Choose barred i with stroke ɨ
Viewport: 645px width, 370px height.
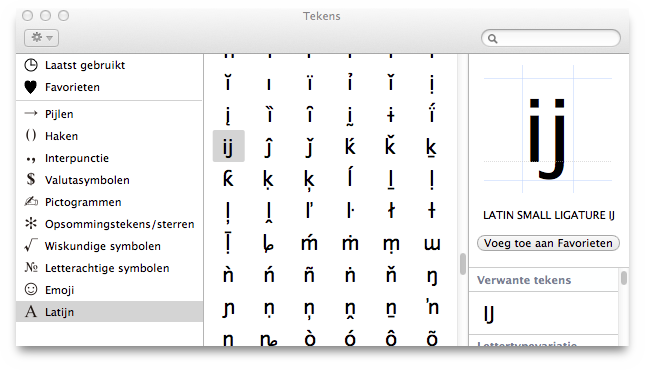click(391, 115)
